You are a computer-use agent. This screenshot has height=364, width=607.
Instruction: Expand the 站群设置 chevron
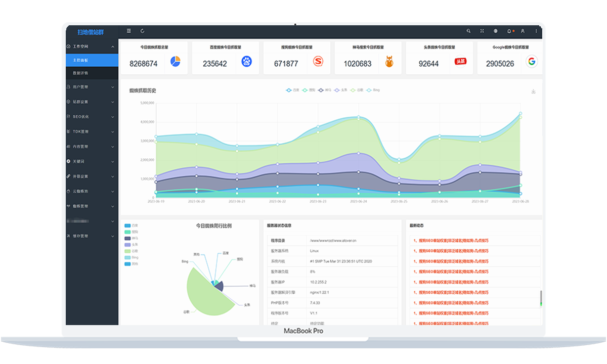(112, 102)
